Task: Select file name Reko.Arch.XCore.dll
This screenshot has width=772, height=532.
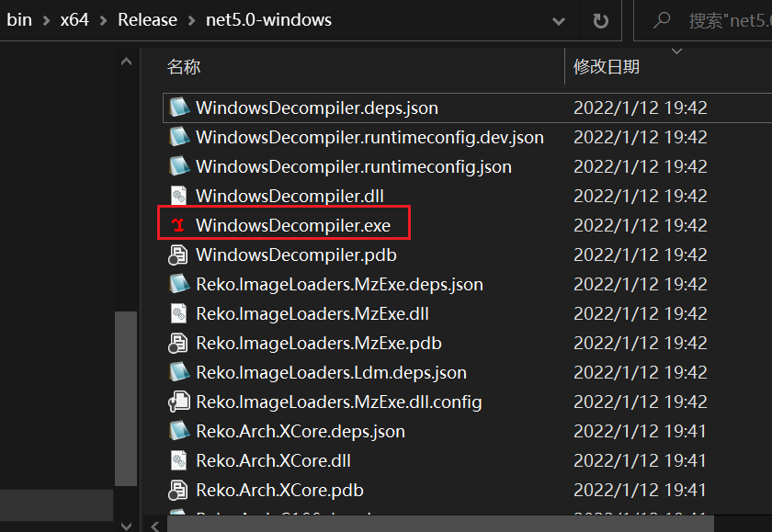Action: 273,460
